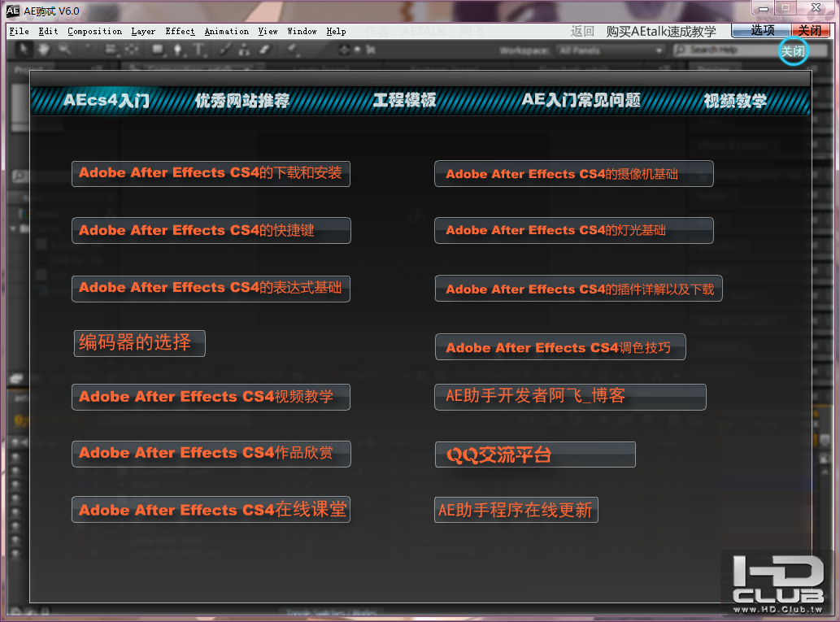
Task: Select the Hand tool in toolbar
Action: [x=43, y=50]
